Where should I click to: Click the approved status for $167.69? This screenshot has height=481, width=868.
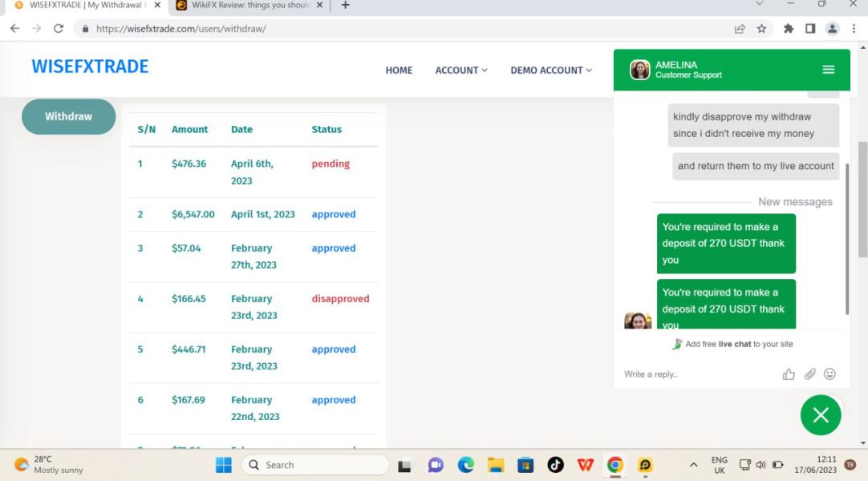click(x=334, y=400)
